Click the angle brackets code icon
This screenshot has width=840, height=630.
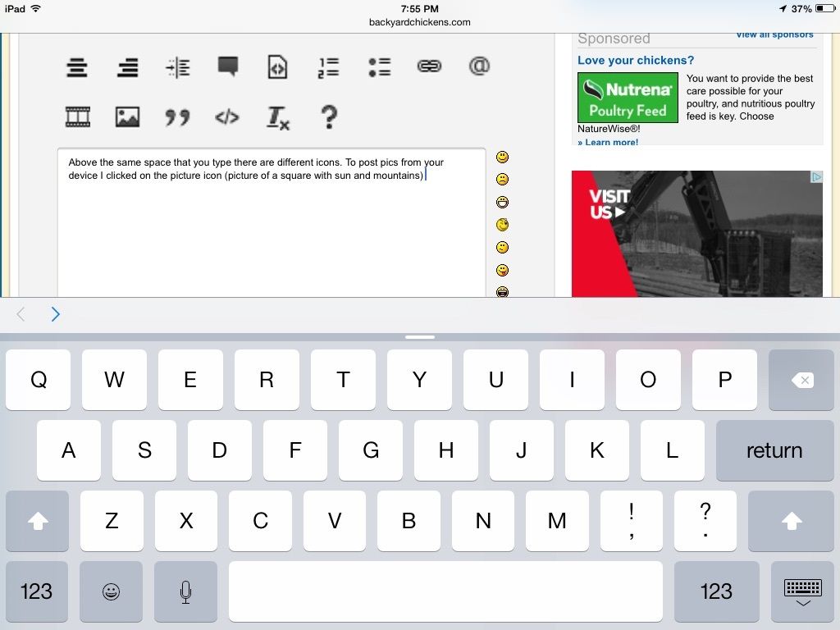226,117
